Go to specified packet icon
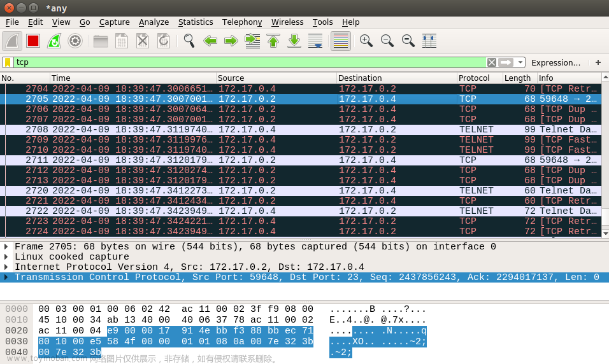 pos(252,41)
